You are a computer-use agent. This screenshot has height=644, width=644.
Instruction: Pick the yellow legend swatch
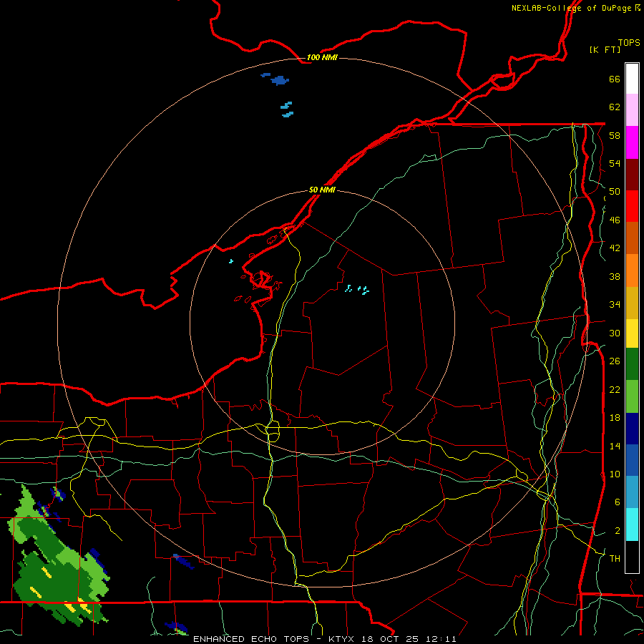click(632, 333)
